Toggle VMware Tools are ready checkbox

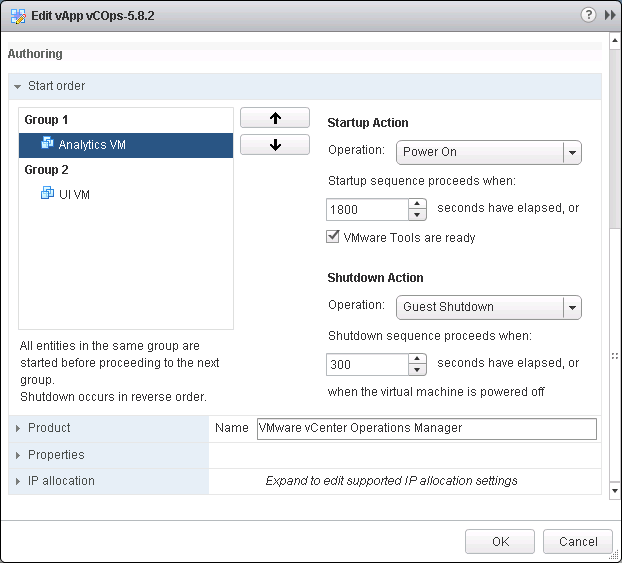pyautogui.click(x=334, y=238)
